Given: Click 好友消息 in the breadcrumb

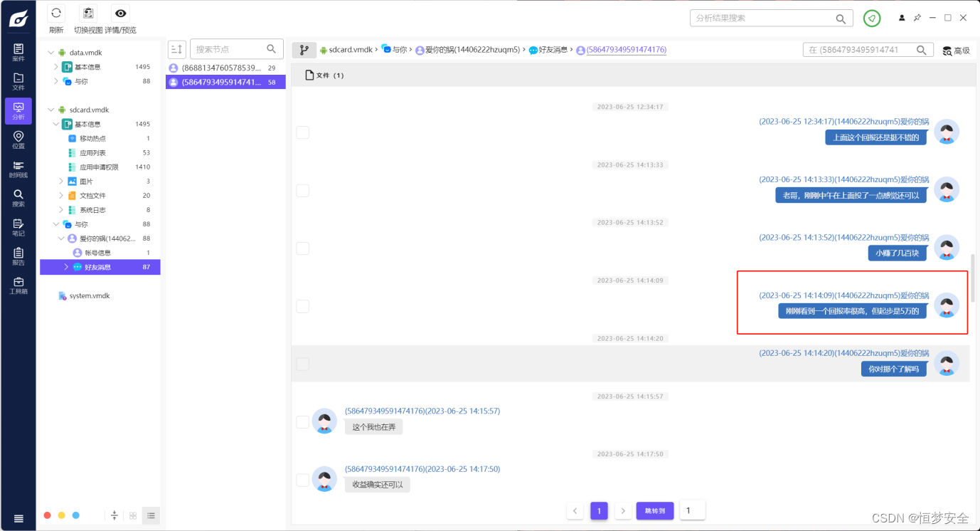Looking at the screenshot, I should click(553, 50).
